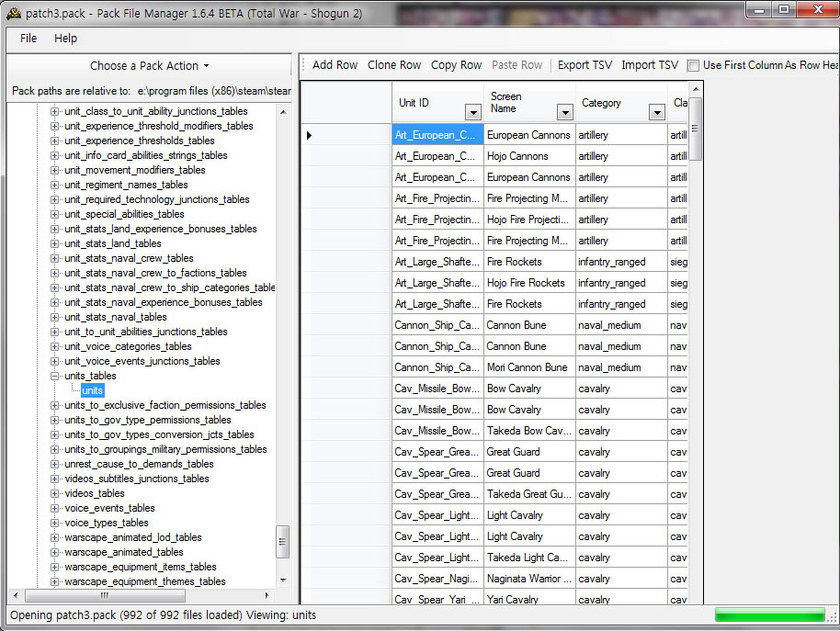Open the File menu
The width and height of the screenshot is (840, 631).
[x=28, y=39]
